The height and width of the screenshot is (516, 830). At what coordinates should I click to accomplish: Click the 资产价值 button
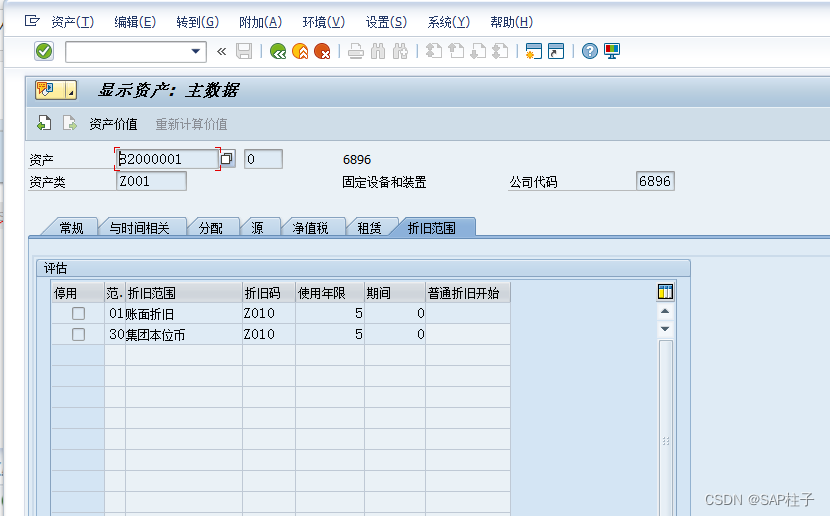[x=113, y=124]
